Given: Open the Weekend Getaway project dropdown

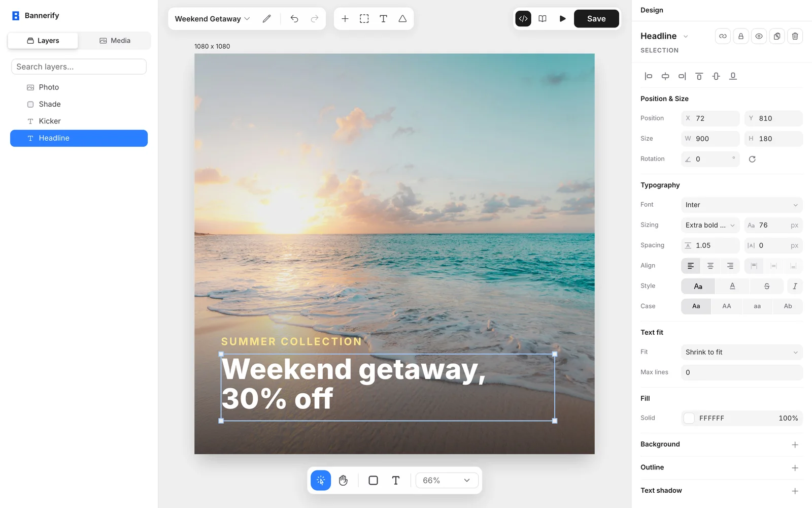Looking at the screenshot, I should tap(213, 19).
